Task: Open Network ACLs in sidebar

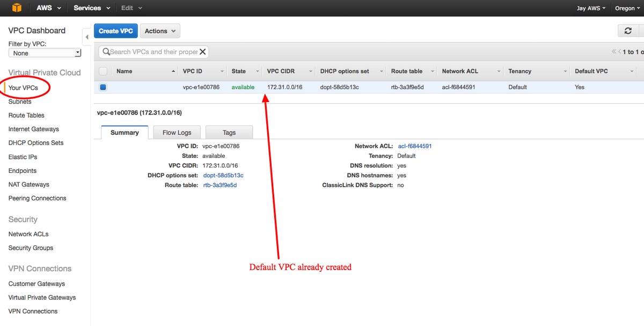Action: click(28, 234)
